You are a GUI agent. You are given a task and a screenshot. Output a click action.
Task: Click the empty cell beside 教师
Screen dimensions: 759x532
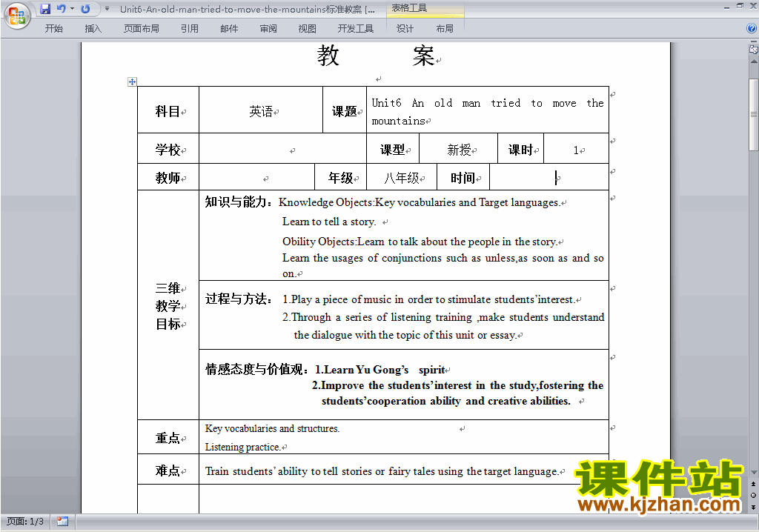tap(257, 177)
